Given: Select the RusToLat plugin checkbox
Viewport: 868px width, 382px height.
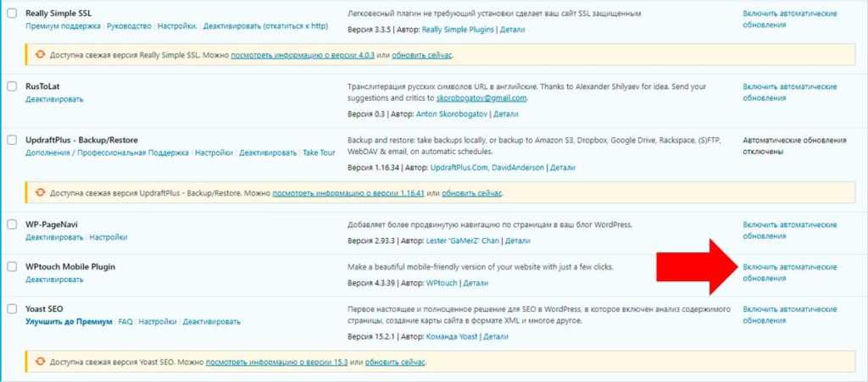Looking at the screenshot, I should pyautogui.click(x=12, y=86).
